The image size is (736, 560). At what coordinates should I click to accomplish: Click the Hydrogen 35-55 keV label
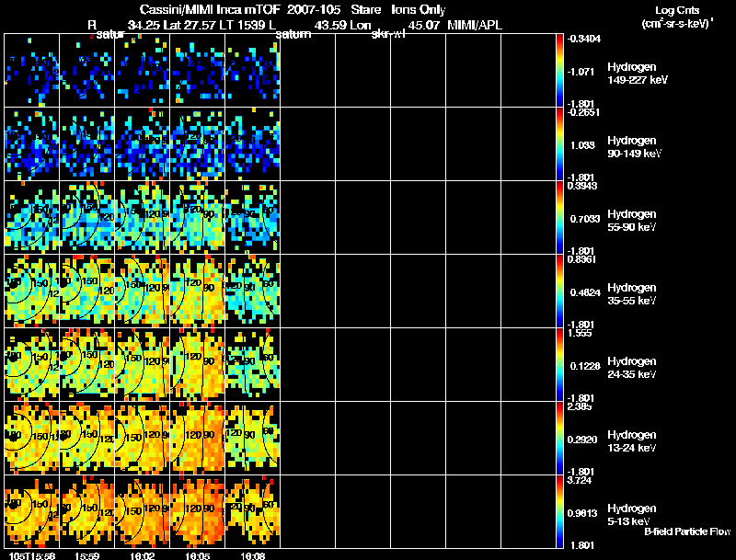tap(631, 293)
